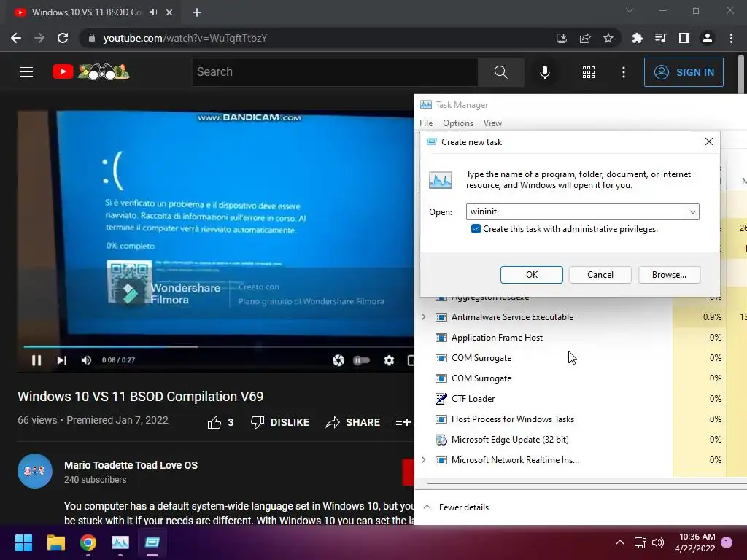The width and height of the screenshot is (747, 560).
Task: Click the YouTube search magnifier button
Action: pyautogui.click(x=500, y=72)
